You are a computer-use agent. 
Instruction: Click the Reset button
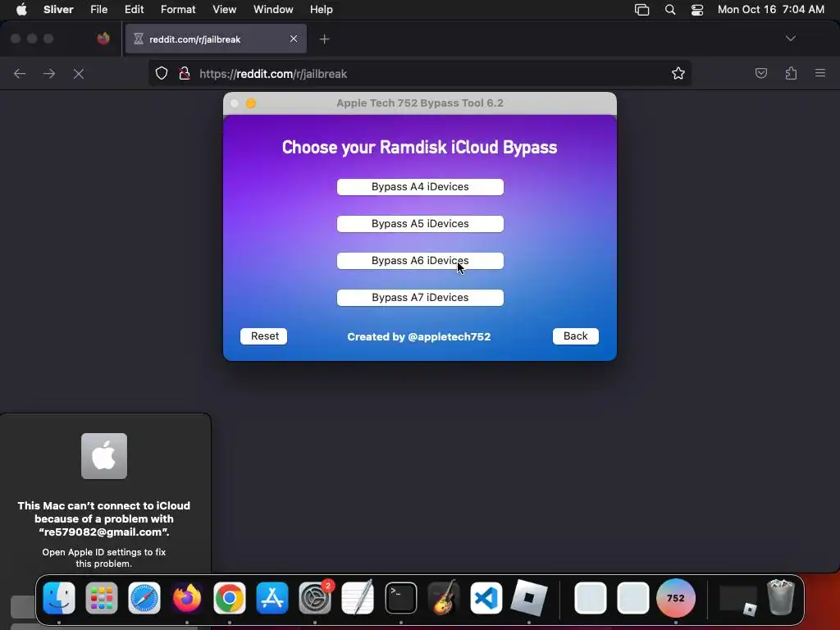[x=263, y=336]
